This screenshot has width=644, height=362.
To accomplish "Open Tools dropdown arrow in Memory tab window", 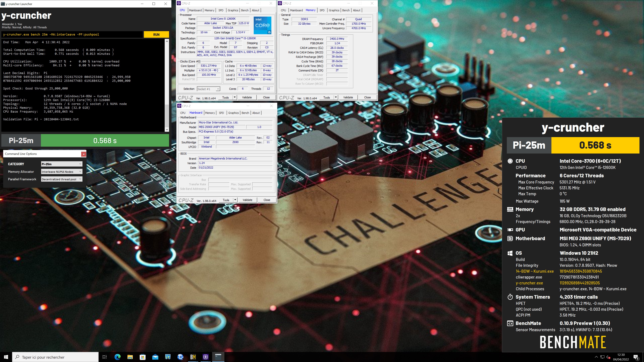I will [x=336, y=97].
